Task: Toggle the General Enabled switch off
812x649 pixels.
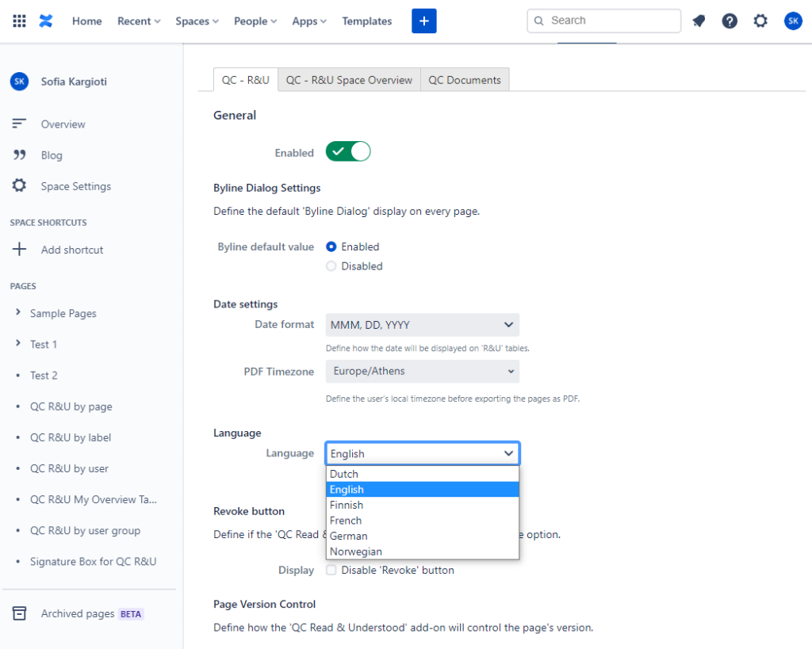Action: coord(348,152)
